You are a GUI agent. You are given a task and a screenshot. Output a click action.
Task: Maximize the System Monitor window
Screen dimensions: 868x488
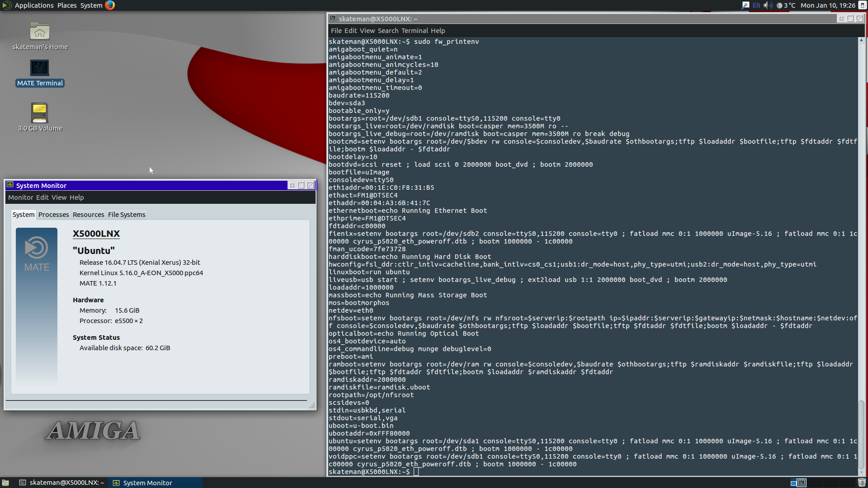click(x=301, y=185)
